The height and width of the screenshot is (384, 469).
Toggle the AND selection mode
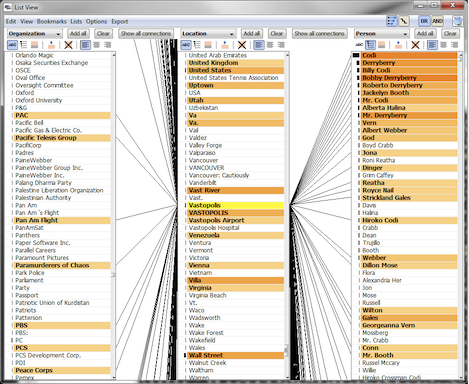pyautogui.click(x=437, y=21)
